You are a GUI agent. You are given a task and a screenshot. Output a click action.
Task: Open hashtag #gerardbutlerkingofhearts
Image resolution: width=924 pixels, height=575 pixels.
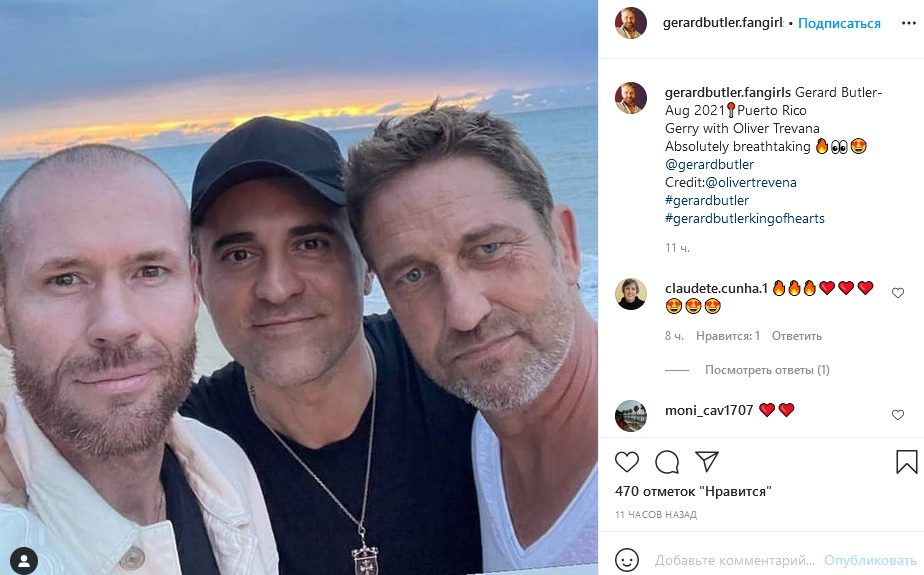click(744, 218)
